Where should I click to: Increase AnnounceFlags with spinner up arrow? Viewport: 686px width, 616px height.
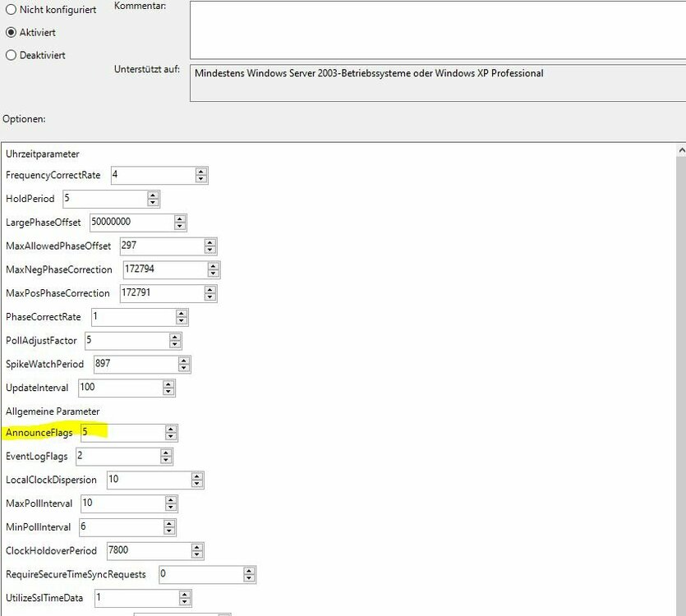170,429
